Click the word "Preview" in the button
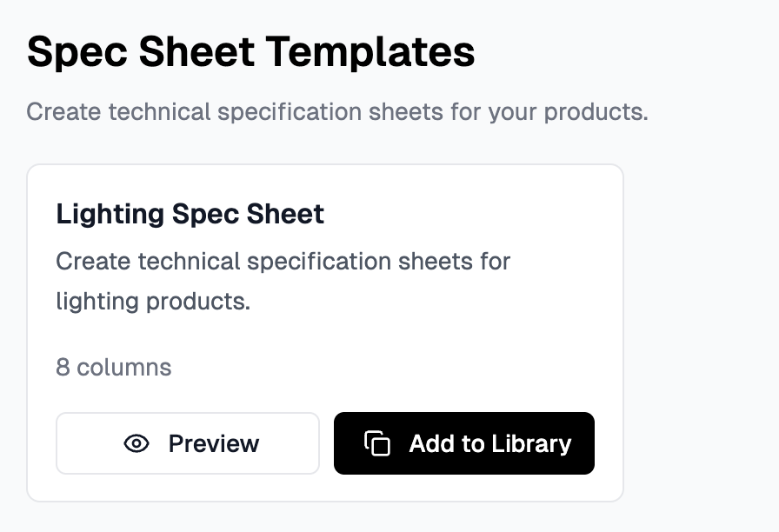Screen dimensions: 779x532 (x=214, y=443)
